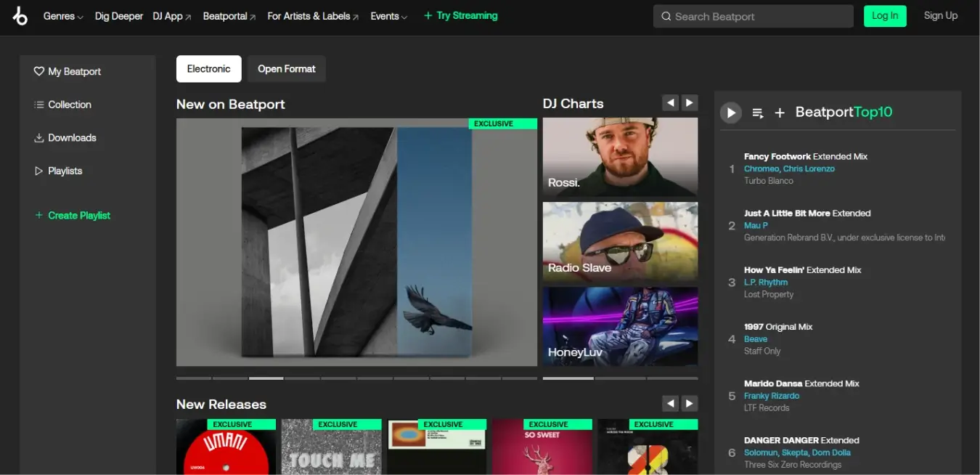980x475 pixels.
Task: Switch to the Open Format tab
Action: 287,69
